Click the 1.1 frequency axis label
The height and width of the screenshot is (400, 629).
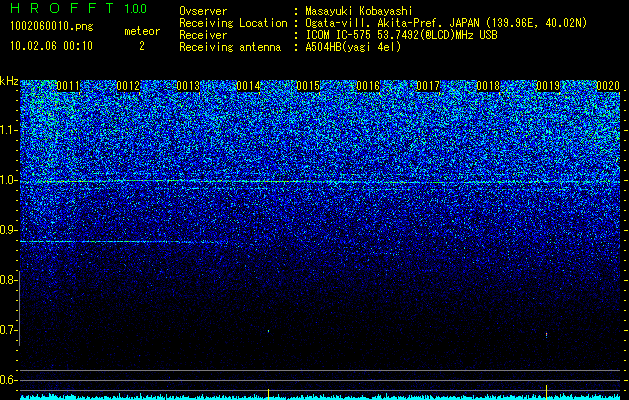point(7,130)
